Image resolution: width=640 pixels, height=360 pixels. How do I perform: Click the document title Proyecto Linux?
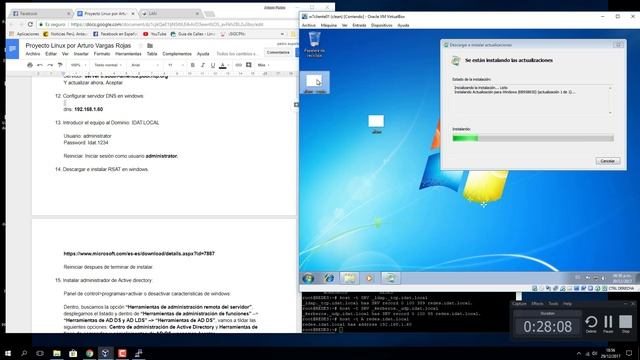[78, 46]
